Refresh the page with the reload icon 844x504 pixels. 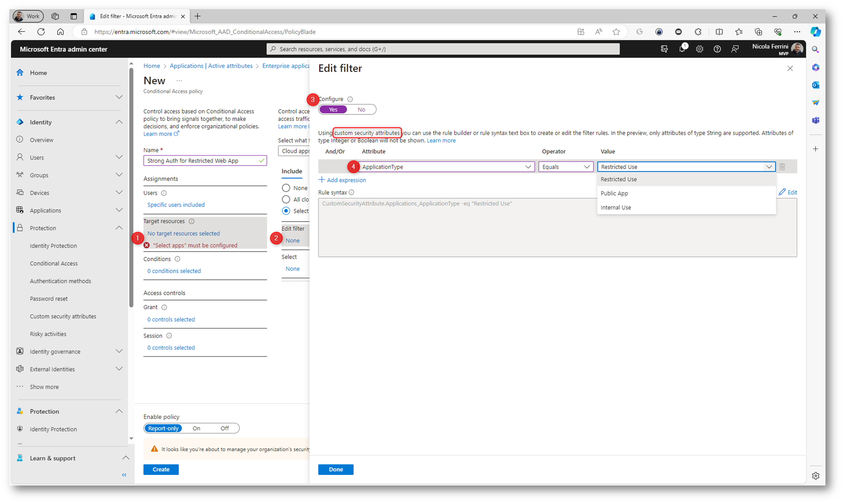coord(41,32)
